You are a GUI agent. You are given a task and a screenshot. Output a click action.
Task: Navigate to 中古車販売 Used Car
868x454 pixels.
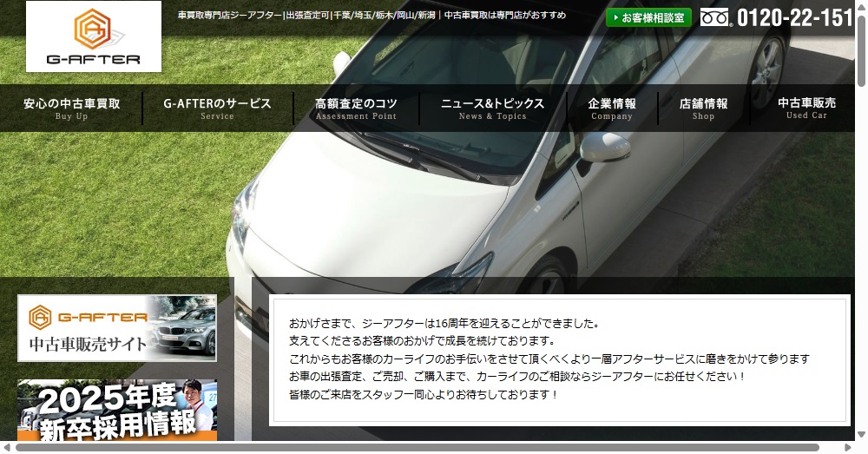(806, 108)
